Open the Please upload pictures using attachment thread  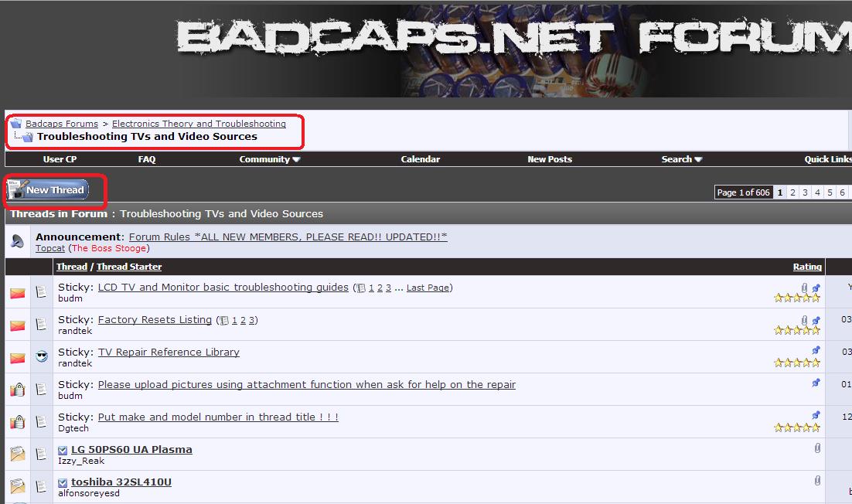click(x=306, y=384)
